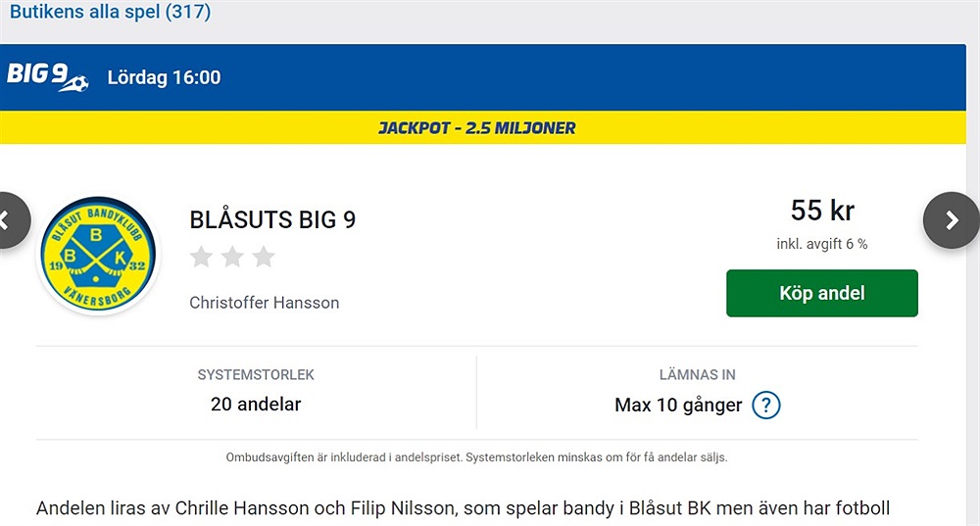Select the first rating star
The width and height of the screenshot is (980, 526).
(201, 257)
